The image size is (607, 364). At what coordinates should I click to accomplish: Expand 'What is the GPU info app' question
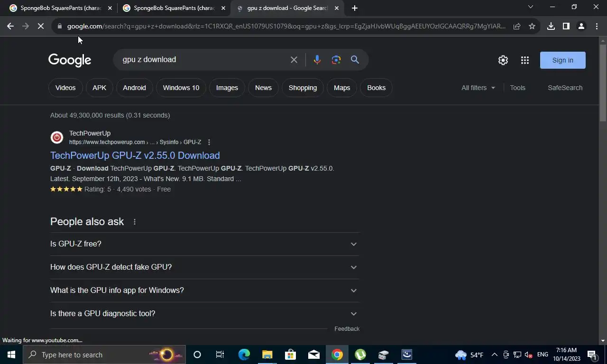[204, 291]
